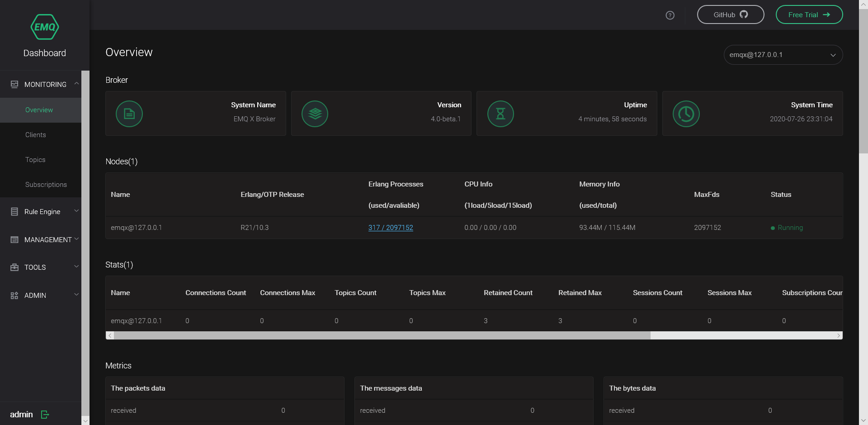
Task: Click the 93.44M / 115.44M memory value
Action: pos(607,228)
